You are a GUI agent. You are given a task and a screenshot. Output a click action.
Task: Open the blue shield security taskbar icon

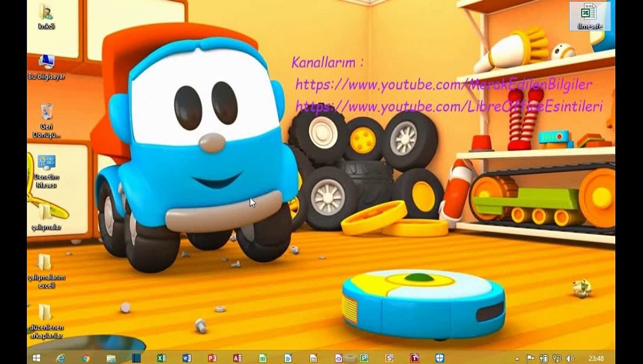(439, 358)
